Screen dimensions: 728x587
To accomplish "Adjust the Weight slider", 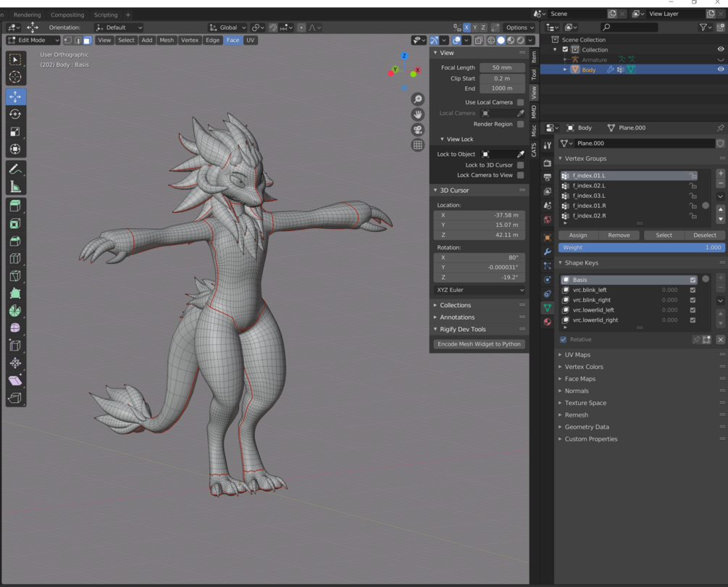I will coord(642,248).
